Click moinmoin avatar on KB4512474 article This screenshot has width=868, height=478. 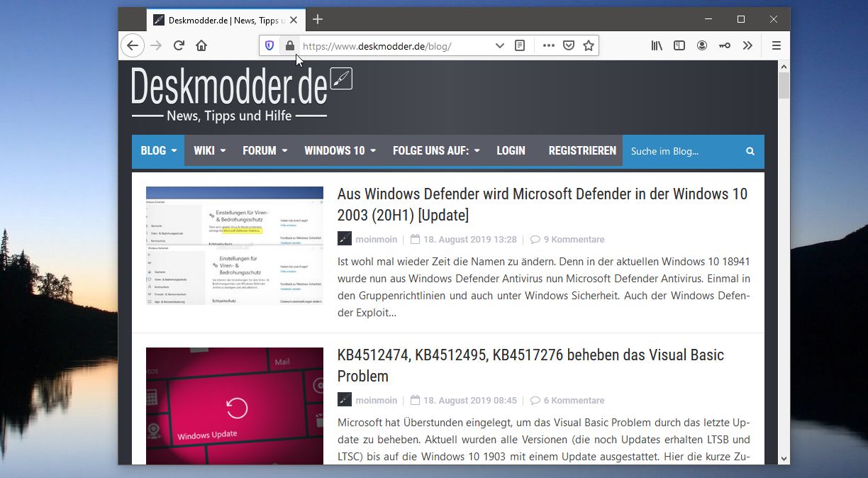coord(344,400)
